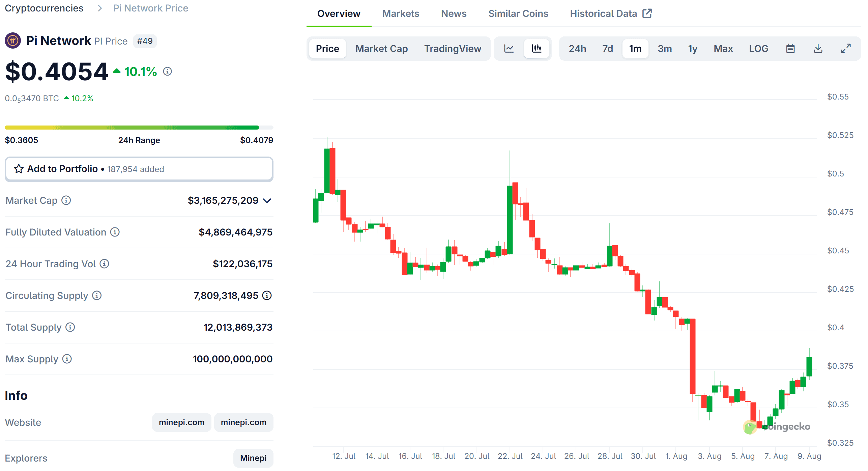
Task: Set chart range to 24h
Action: (x=577, y=49)
